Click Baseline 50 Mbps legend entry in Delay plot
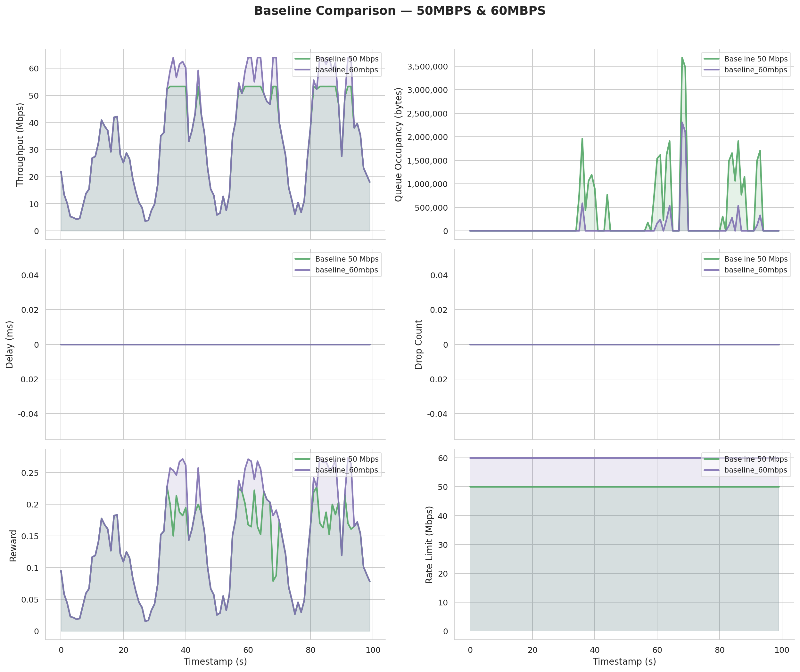Screen dimensions: 800x672 pos(346,259)
